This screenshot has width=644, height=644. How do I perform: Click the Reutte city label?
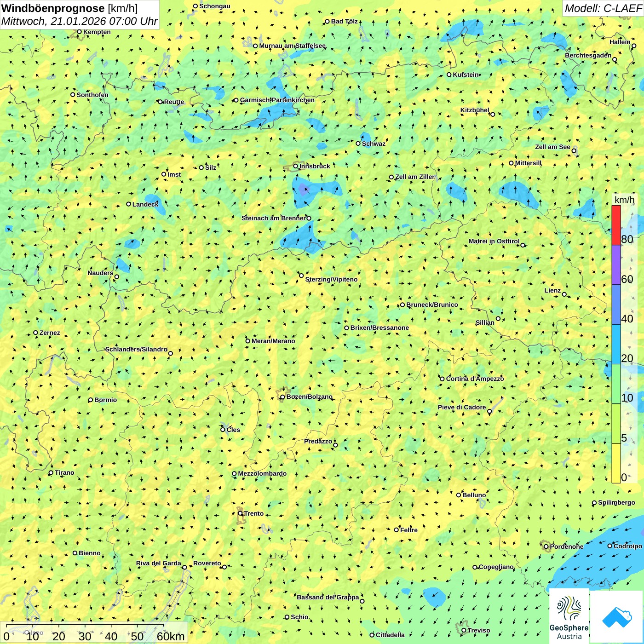(174, 102)
